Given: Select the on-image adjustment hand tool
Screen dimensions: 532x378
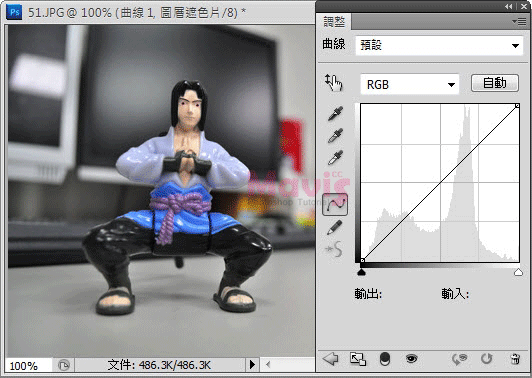Looking at the screenshot, I should (334, 82).
